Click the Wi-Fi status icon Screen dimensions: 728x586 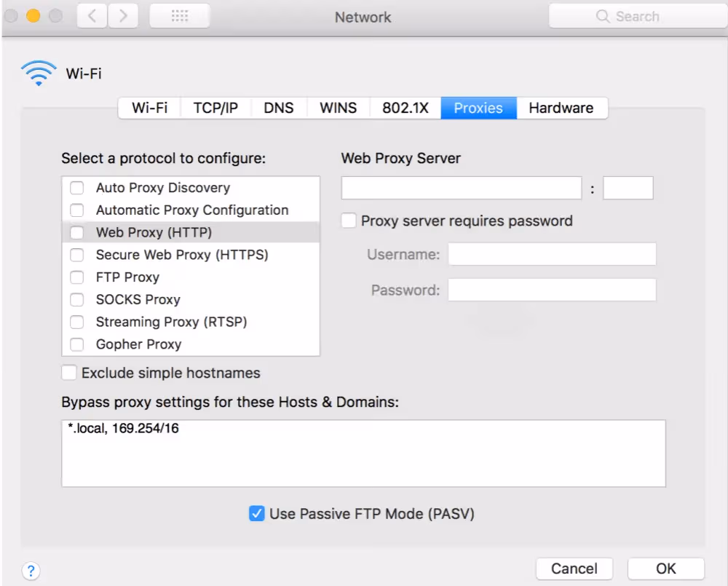[x=39, y=72]
